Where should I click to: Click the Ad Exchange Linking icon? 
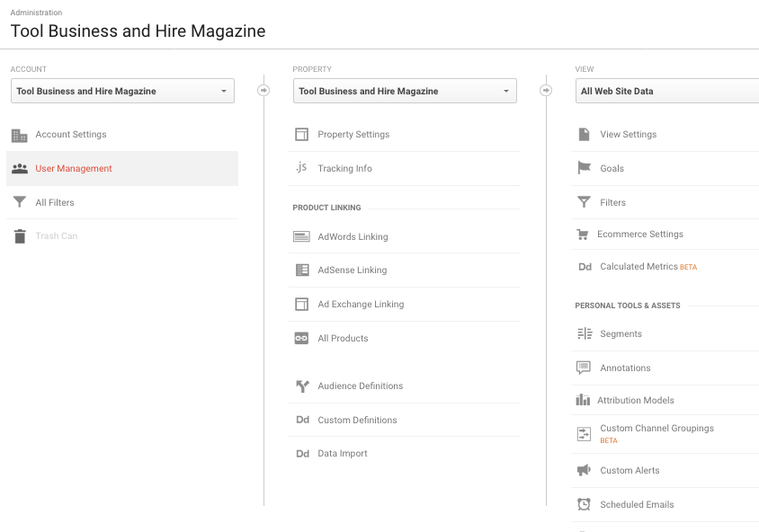tap(301, 305)
